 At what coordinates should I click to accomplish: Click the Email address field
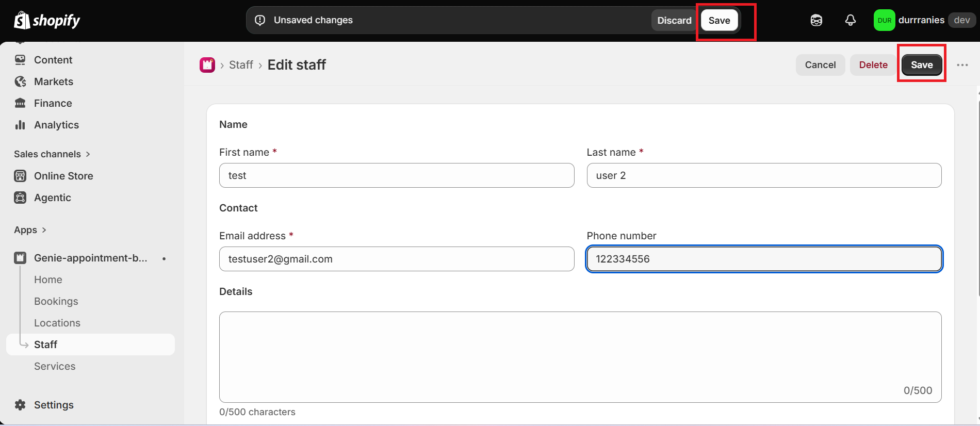point(397,259)
